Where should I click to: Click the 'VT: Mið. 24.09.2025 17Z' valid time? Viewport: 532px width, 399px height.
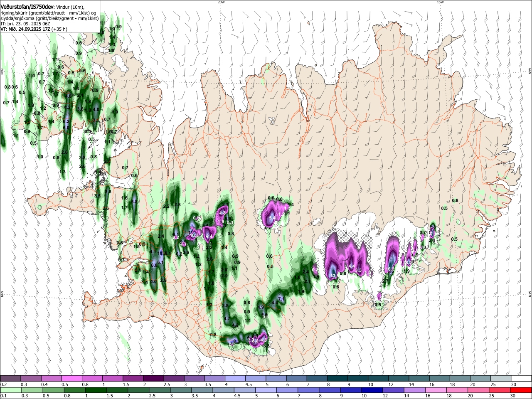point(26,29)
